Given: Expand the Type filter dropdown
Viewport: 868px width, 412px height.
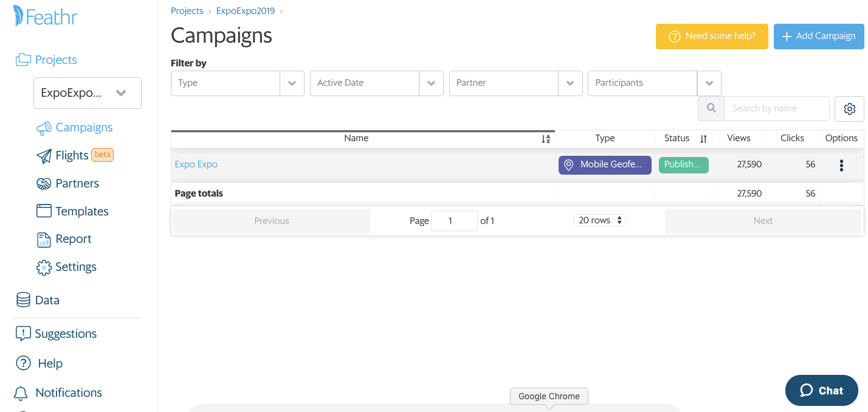Looking at the screenshot, I should [x=292, y=83].
